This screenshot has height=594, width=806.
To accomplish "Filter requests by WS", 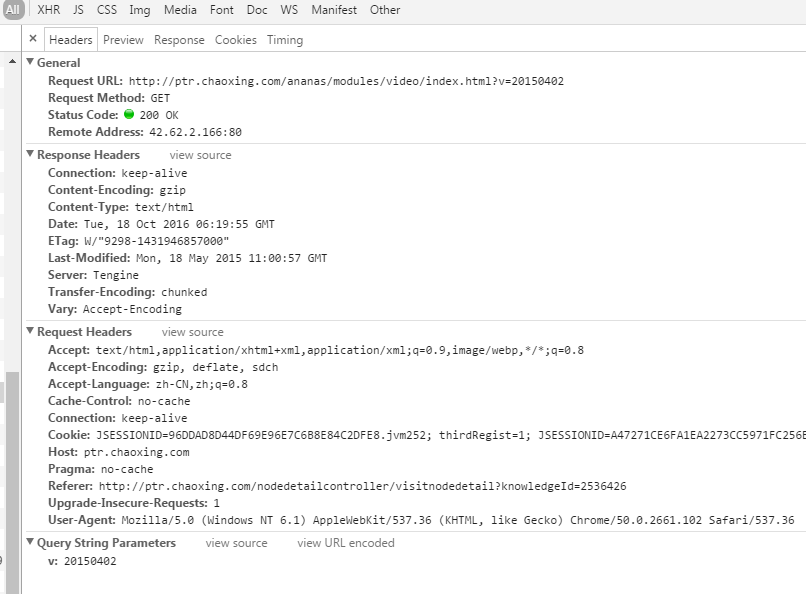I will tap(289, 10).
